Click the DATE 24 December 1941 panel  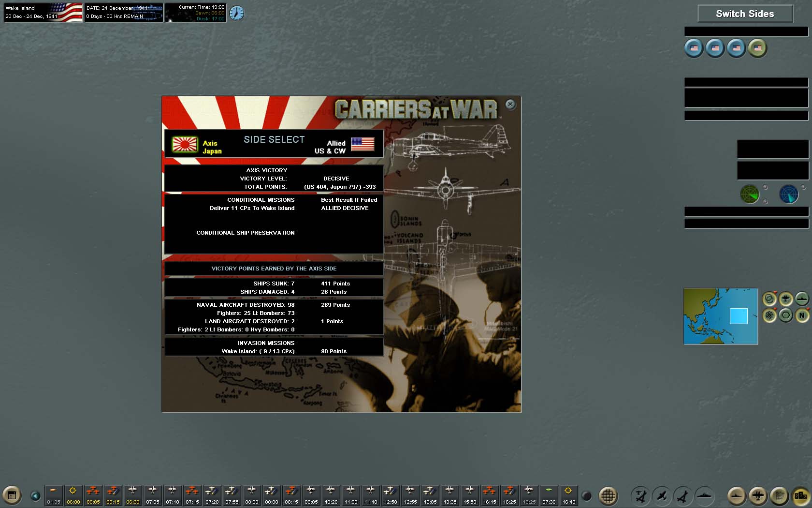tap(124, 12)
